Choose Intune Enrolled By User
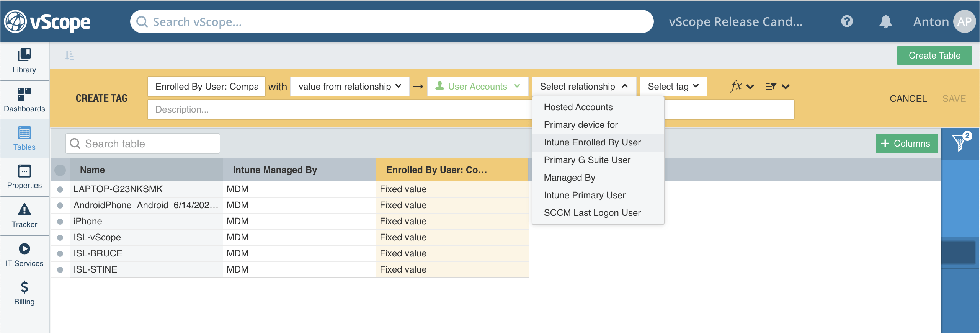Screen dimensions: 980x333 (x=598, y=142)
